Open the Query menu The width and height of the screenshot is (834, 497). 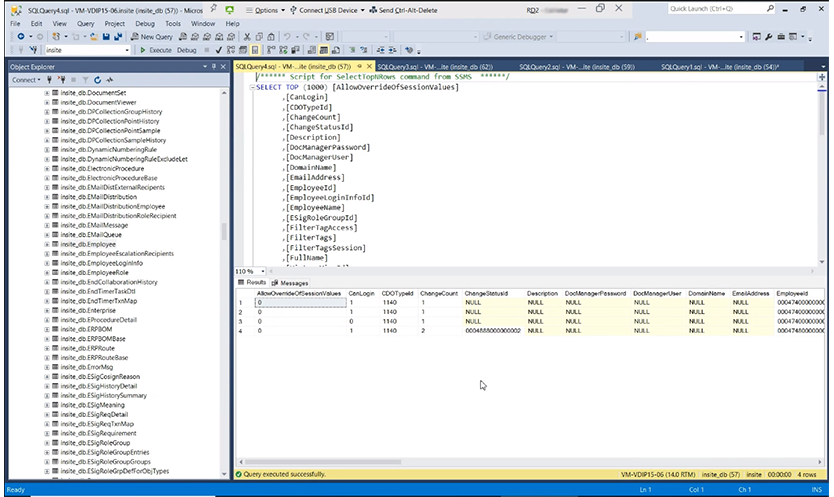83,22
